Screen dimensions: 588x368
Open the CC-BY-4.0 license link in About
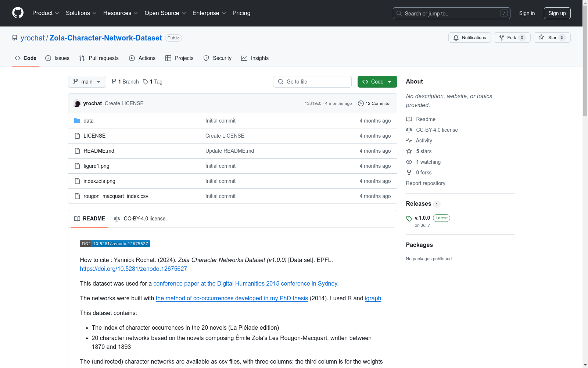(x=432, y=130)
